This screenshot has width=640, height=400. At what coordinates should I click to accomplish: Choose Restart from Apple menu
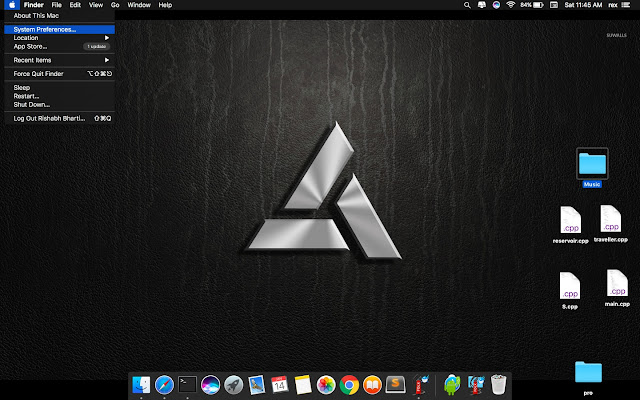pos(60,96)
